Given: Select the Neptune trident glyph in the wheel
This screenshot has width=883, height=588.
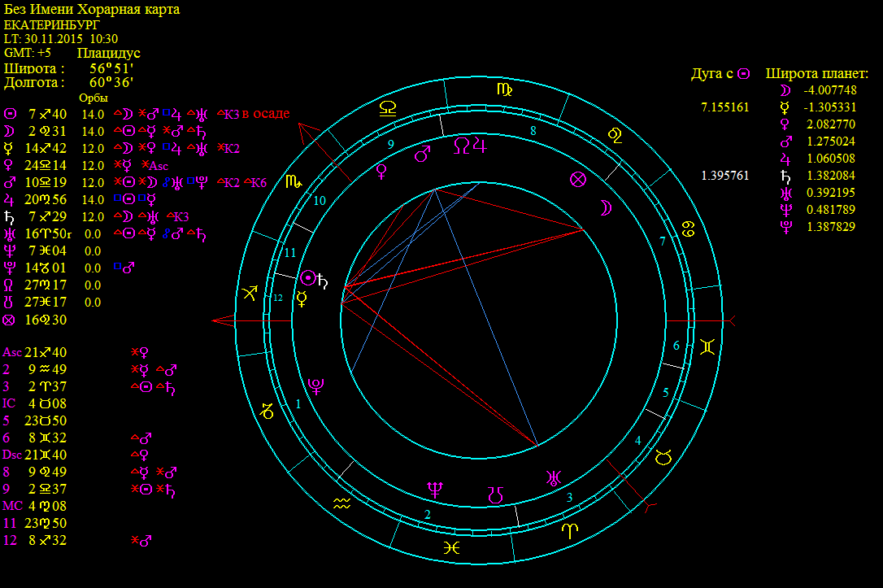Looking at the screenshot, I should tap(436, 488).
